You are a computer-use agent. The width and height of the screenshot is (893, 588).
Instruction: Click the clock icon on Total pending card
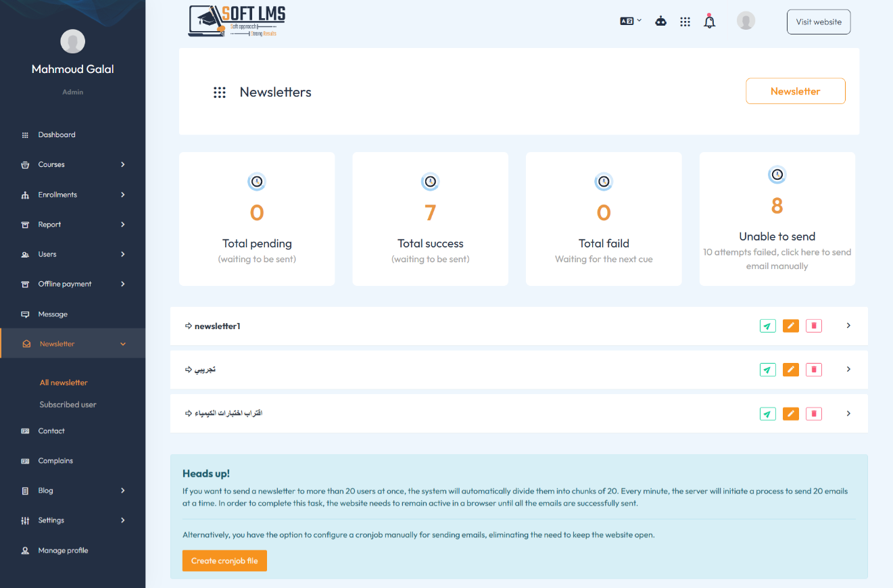tap(257, 182)
